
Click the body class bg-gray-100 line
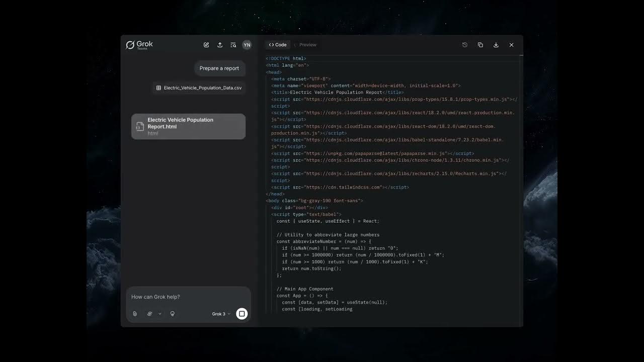tap(314, 201)
